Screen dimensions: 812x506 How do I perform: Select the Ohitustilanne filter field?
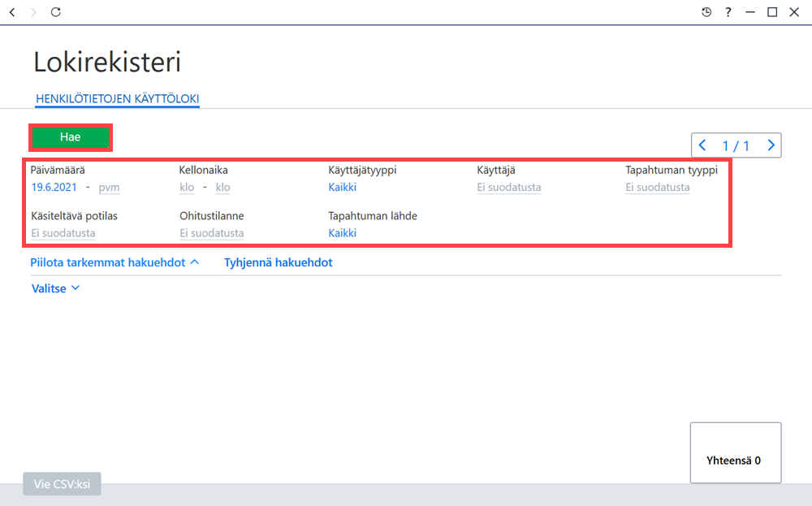[212, 233]
